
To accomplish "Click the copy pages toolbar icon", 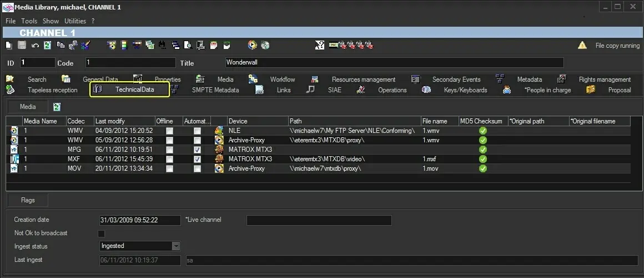I will pos(61,46).
